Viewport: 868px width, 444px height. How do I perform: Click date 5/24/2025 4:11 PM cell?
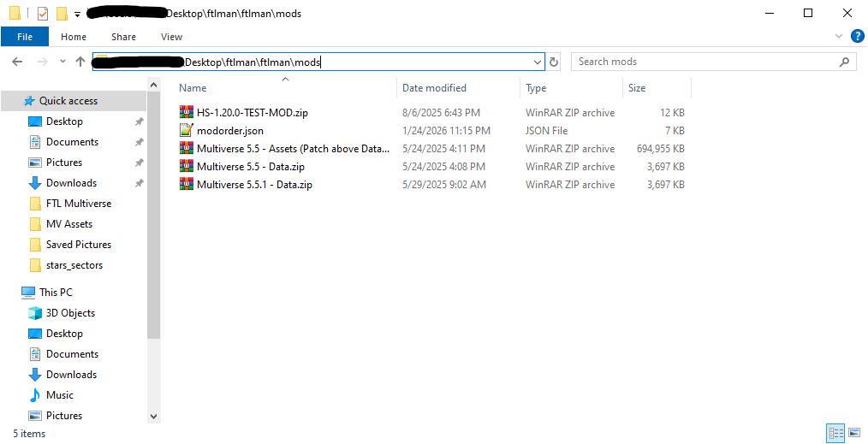coord(443,149)
